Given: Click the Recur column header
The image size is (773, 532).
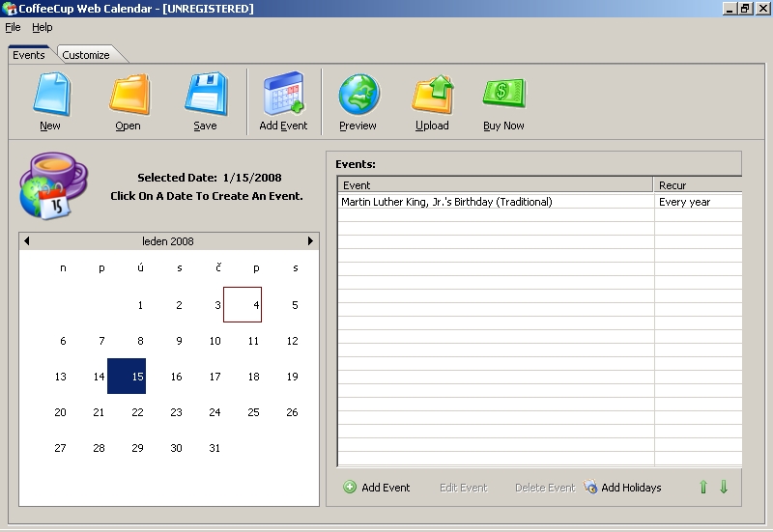Looking at the screenshot, I should (698, 185).
